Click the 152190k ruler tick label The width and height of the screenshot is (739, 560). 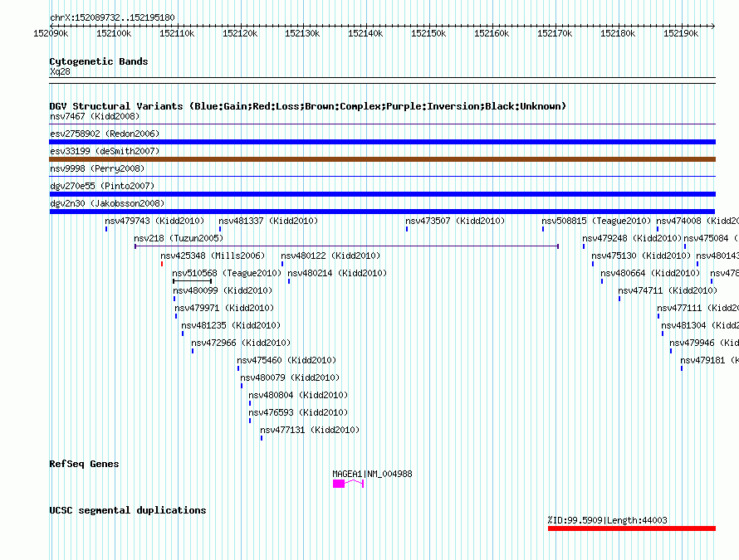click(681, 33)
